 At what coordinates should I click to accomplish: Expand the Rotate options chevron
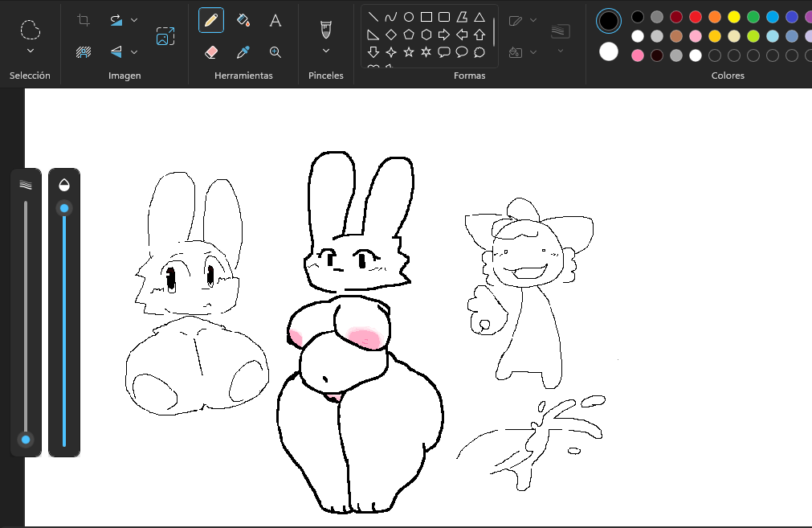134,20
